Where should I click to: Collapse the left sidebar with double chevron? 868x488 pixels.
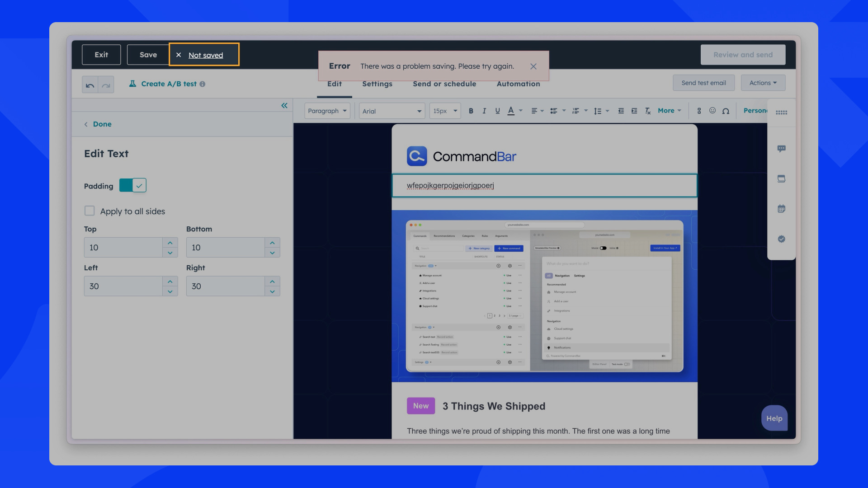pyautogui.click(x=284, y=105)
